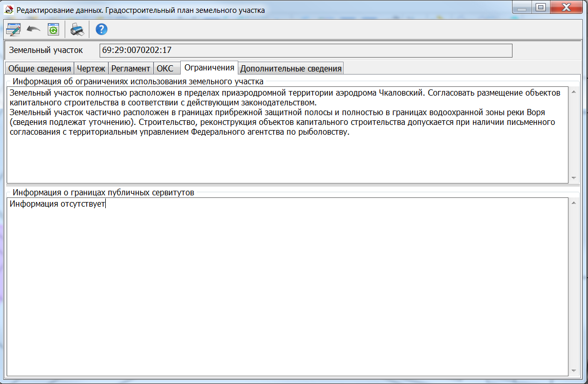Click the servitudes scrollbar up arrow
The height and width of the screenshot is (384, 588).
(573, 203)
